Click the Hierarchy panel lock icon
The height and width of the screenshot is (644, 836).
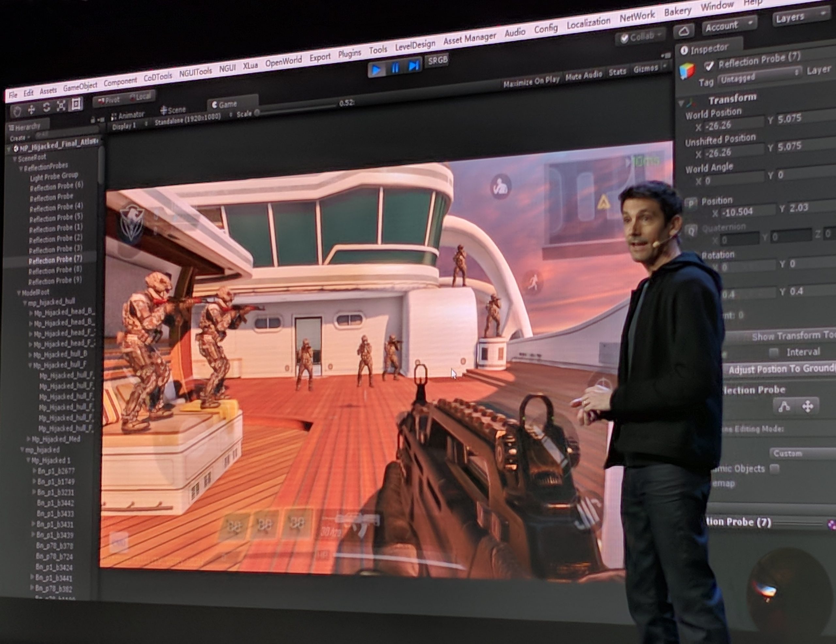[x=93, y=120]
